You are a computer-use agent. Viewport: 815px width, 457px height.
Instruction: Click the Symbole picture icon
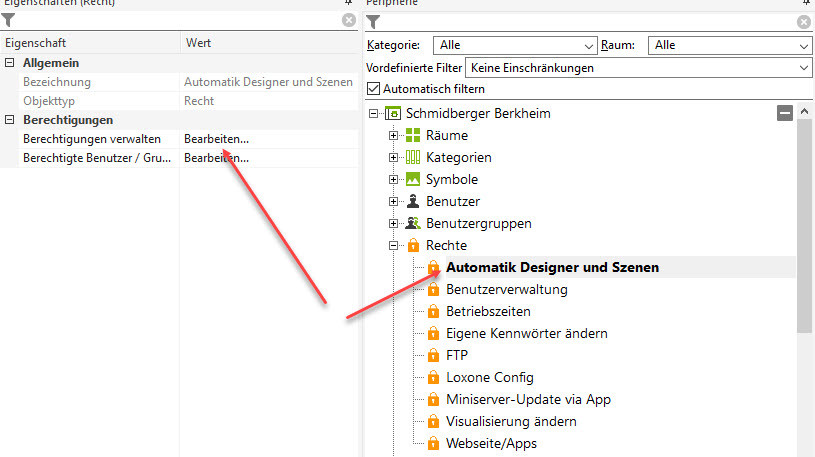413,179
